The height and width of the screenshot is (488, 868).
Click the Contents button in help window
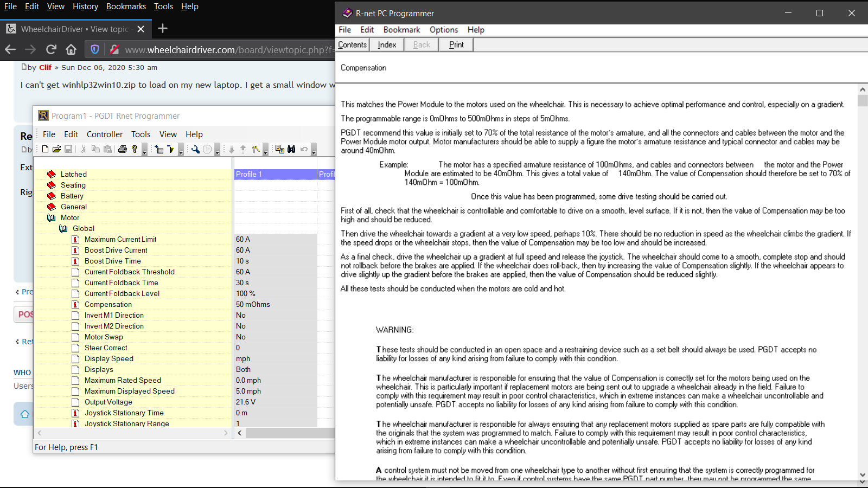(x=352, y=45)
